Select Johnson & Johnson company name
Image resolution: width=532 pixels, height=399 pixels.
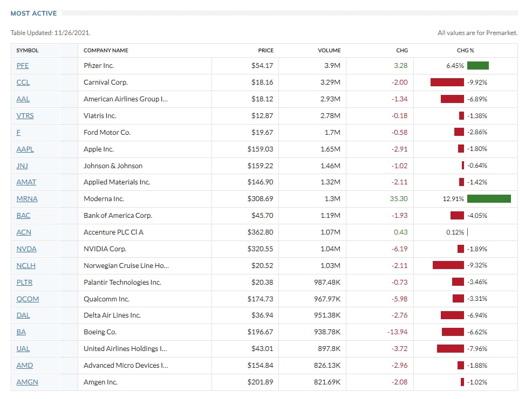[113, 166]
